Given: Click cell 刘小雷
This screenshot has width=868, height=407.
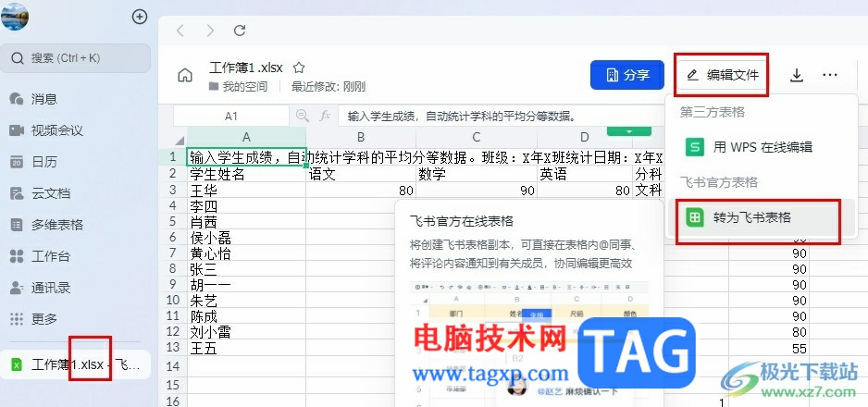Looking at the screenshot, I should (x=246, y=332).
